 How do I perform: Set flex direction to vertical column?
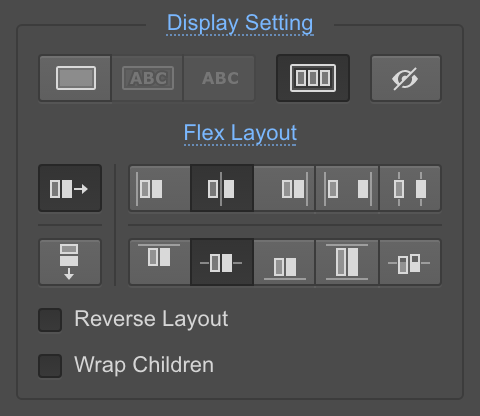[70, 262]
